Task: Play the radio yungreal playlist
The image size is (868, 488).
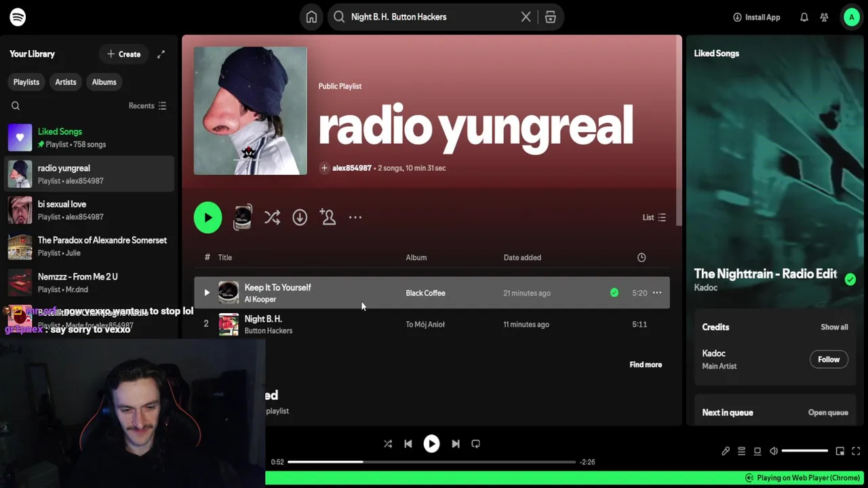Action: point(208,218)
